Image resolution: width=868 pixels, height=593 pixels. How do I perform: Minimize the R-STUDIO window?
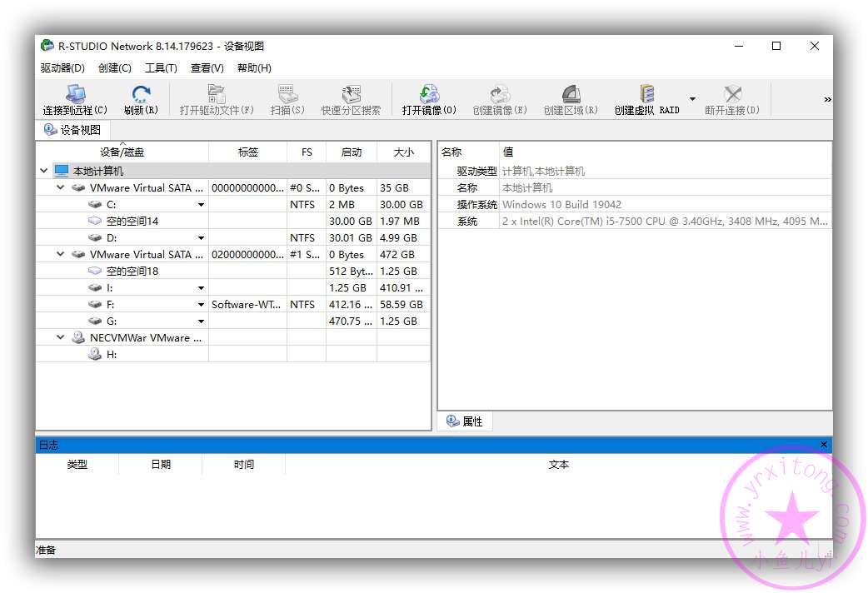[738, 46]
